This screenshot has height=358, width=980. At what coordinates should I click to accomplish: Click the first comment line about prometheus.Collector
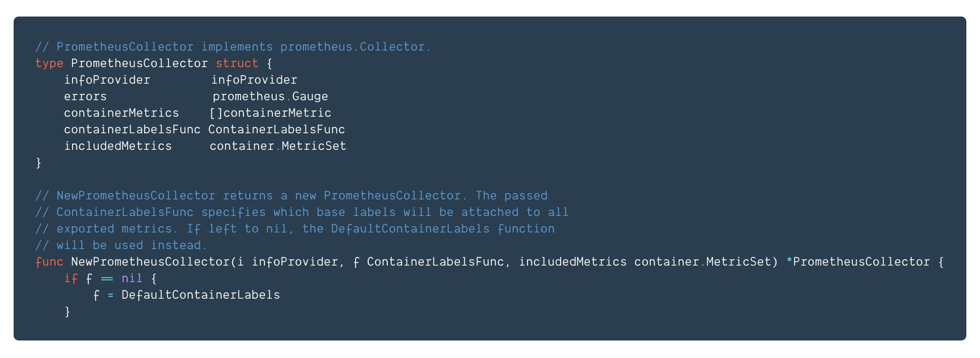coord(233,47)
